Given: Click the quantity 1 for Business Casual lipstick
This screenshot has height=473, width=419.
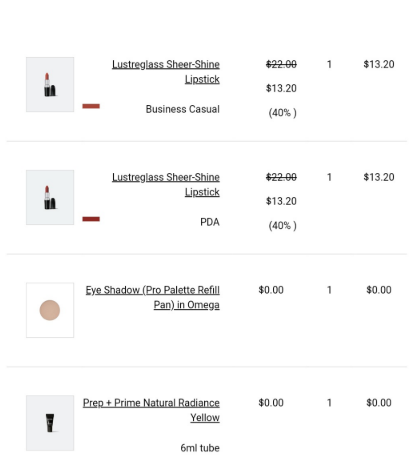Looking at the screenshot, I should click(x=329, y=64).
